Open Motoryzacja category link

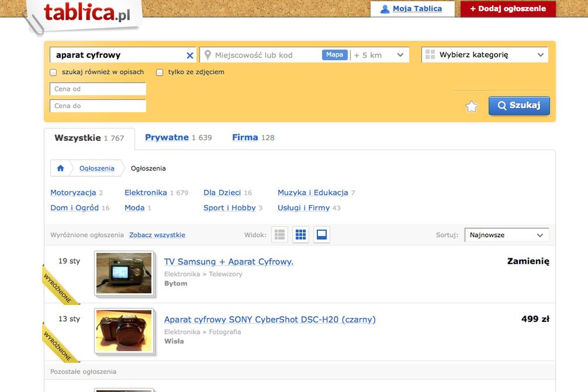[73, 193]
